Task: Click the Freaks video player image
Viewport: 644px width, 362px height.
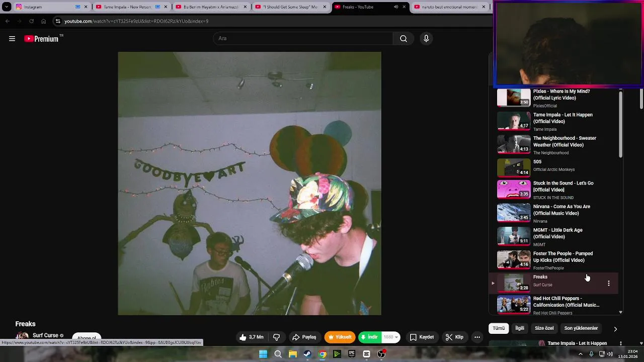Action: (250, 184)
